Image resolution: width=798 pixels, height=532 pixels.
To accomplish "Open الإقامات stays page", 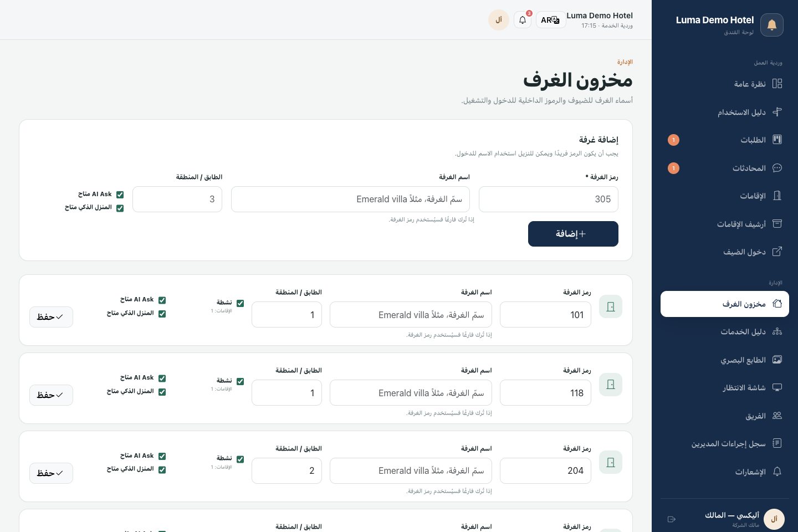I will [x=725, y=196].
